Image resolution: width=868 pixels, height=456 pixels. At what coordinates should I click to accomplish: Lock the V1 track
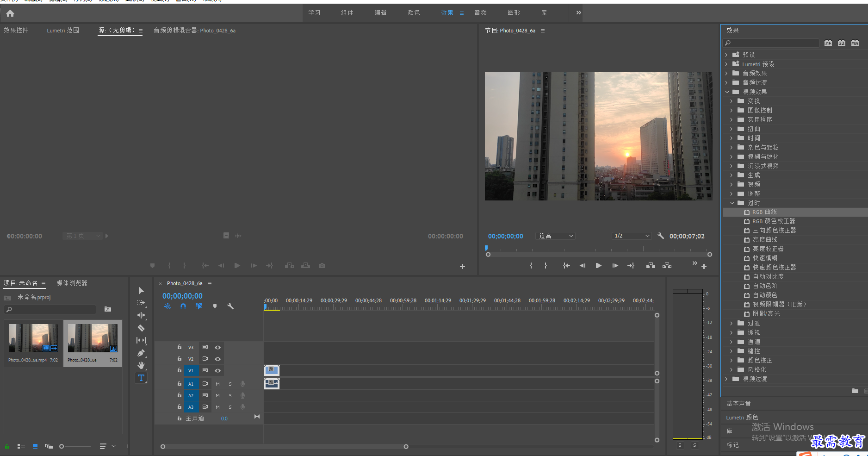(x=180, y=370)
